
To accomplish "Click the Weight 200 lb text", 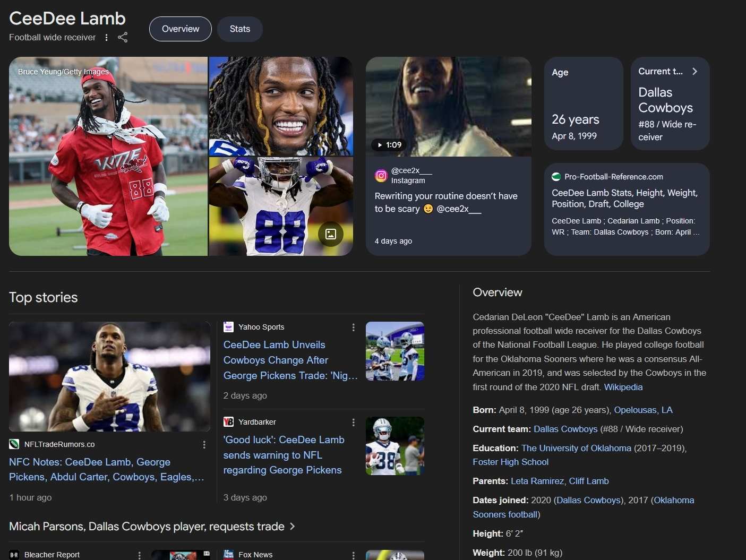I will (x=518, y=553).
